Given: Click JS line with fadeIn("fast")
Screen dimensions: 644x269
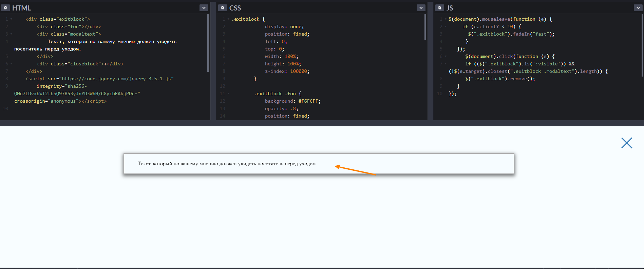Looking at the screenshot, I should tap(511, 34).
